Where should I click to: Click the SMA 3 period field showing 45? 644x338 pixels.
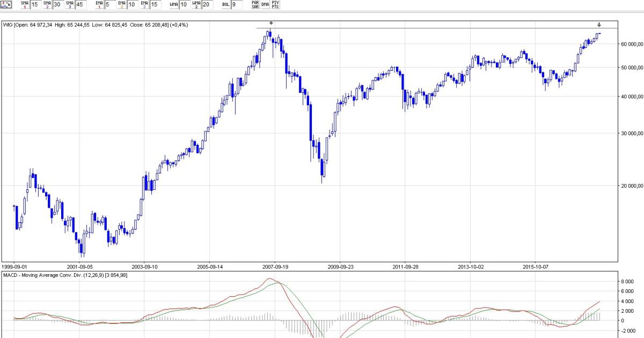80,5
